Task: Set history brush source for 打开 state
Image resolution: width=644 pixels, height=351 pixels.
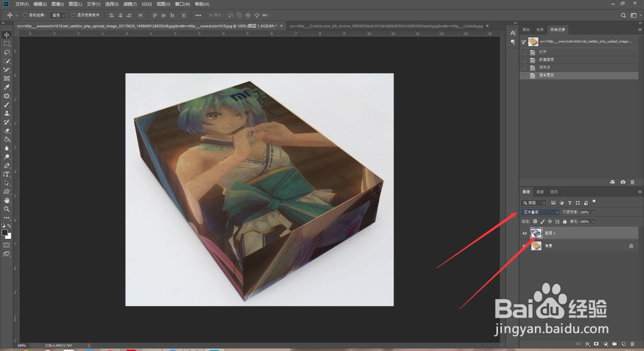Action: [524, 52]
